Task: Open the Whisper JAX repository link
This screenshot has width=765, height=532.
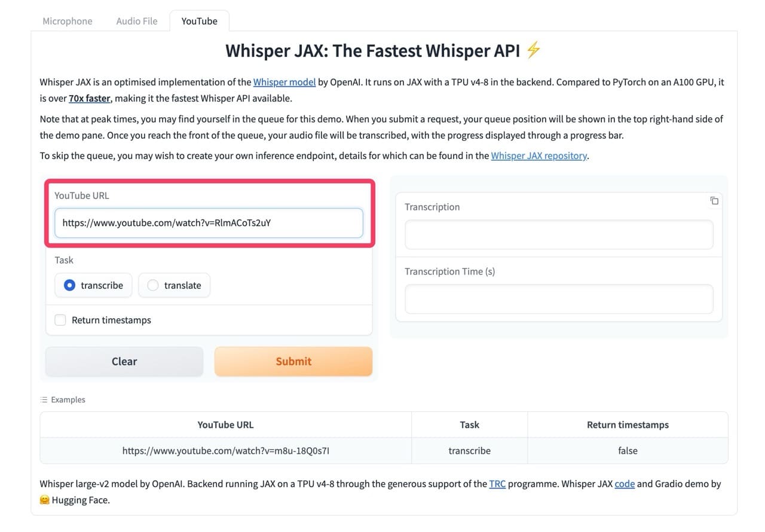Action: [539, 156]
